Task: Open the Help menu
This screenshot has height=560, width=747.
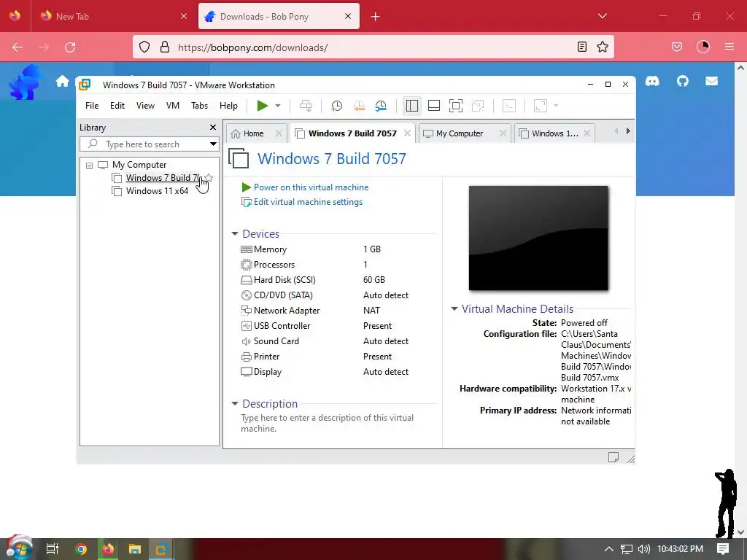Action: (228, 106)
